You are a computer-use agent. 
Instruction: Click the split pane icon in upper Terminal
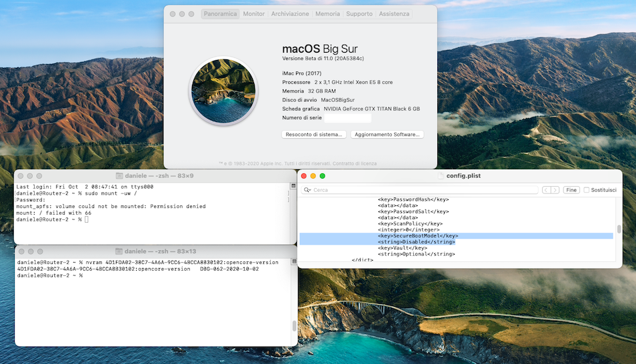pyautogui.click(x=293, y=186)
